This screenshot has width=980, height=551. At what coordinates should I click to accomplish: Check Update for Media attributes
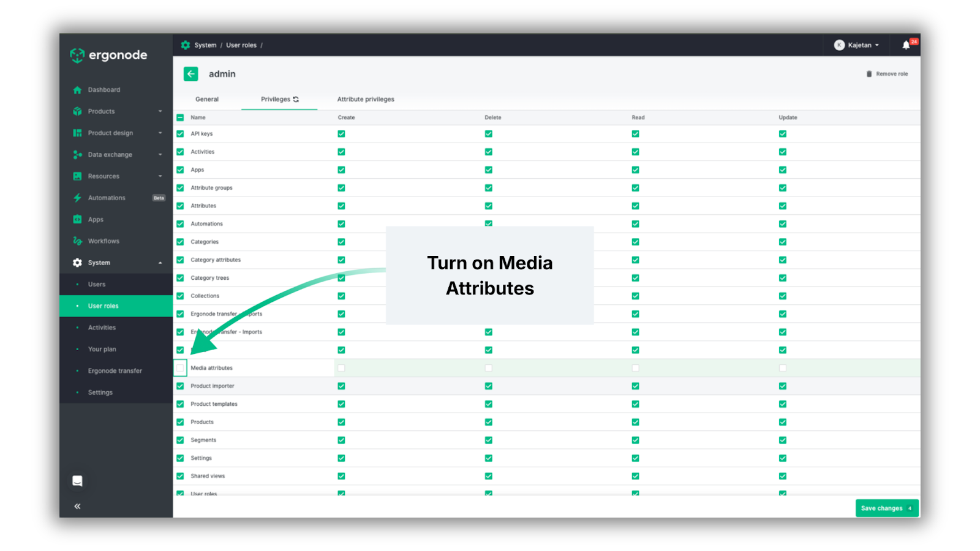click(x=783, y=368)
